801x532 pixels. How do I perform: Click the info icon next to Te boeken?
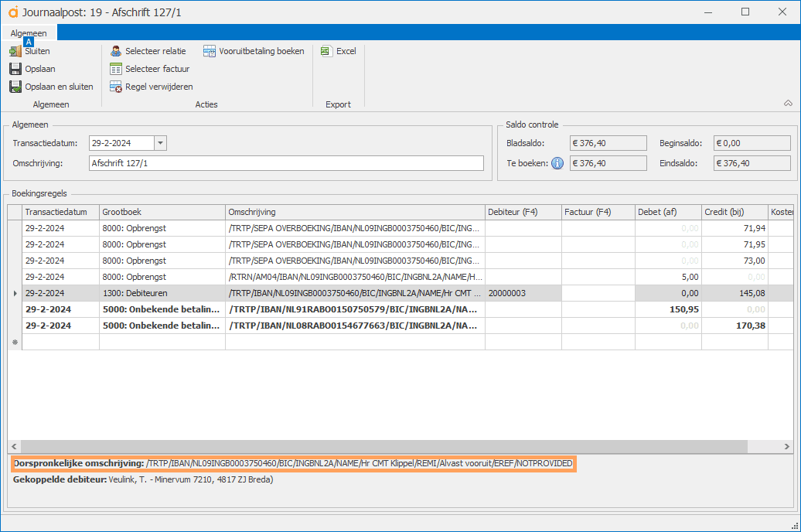pos(557,163)
